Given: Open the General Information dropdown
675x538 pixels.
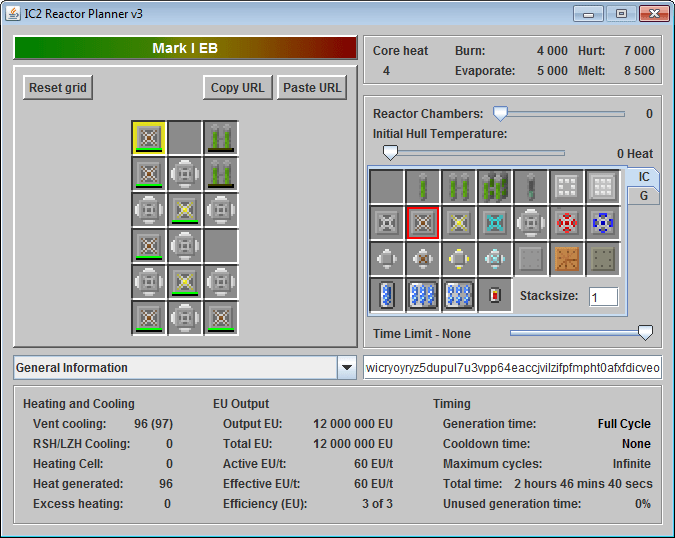Looking at the screenshot, I should point(347,368).
